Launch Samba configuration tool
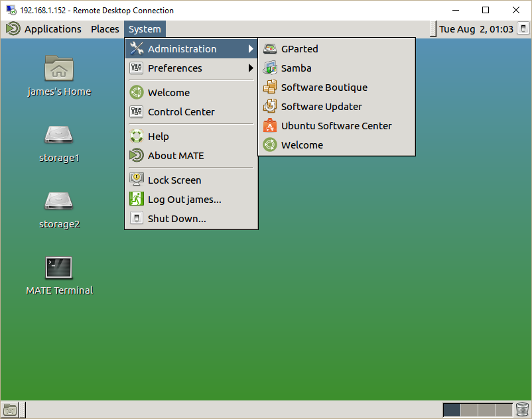The image size is (532, 419). coord(336,68)
